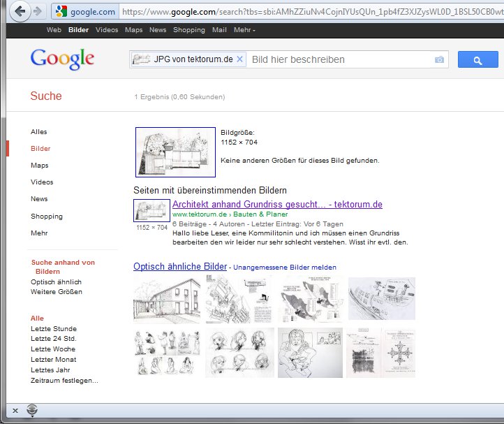The height and width of the screenshot is (424, 504).
Task: Remove the 'JPG von tektorum.de' image chip
Action: (240, 59)
